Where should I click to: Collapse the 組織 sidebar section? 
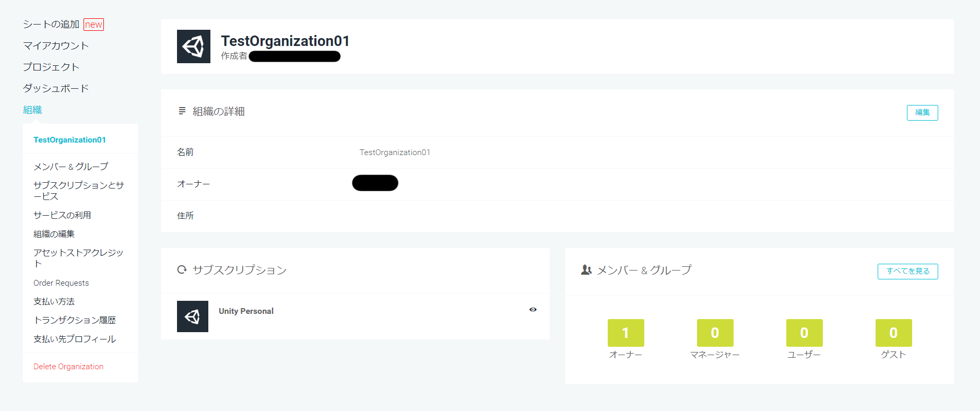tap(32, 110)
